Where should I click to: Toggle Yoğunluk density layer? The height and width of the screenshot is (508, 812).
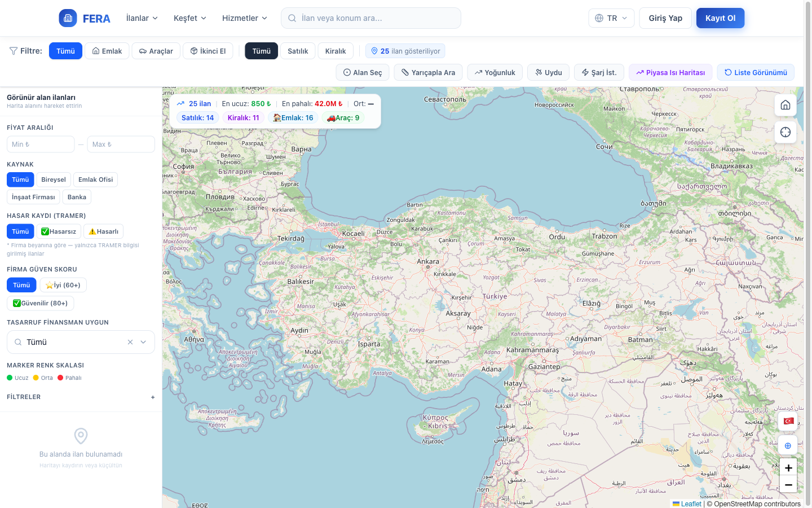click(495, 72)
